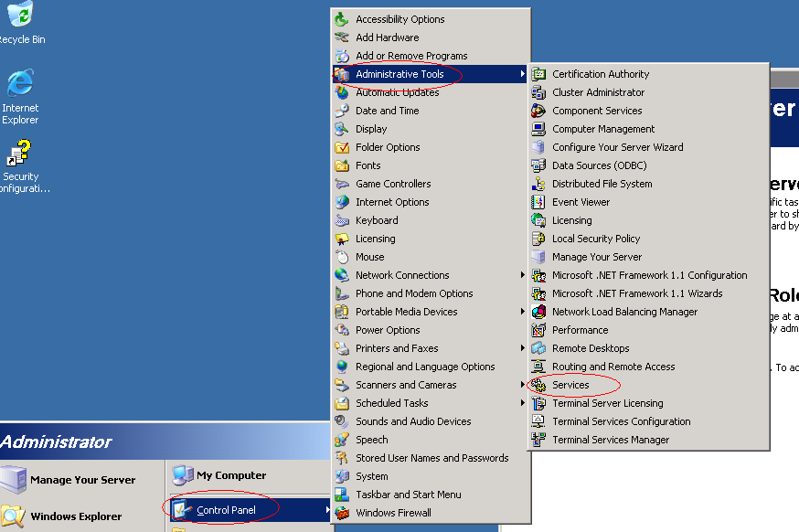Open Phone and Modem Options

tap(430, 293)
